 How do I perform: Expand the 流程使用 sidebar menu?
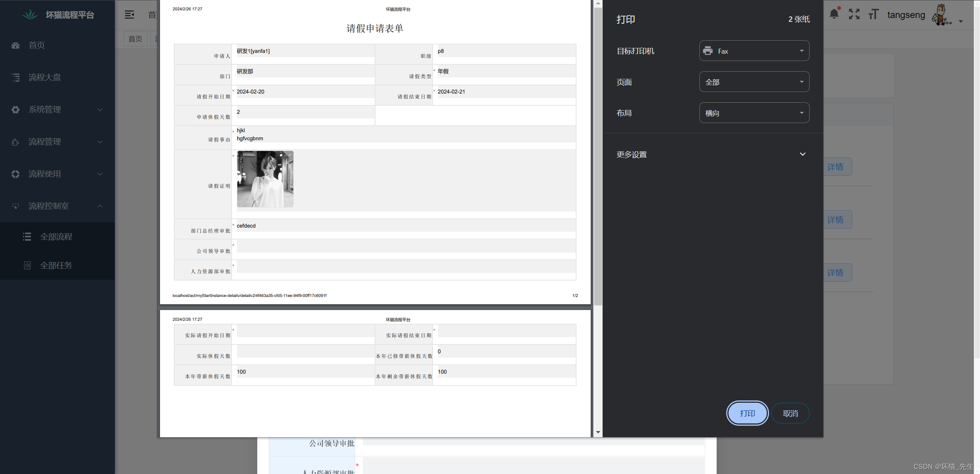[x=57, y=174]
